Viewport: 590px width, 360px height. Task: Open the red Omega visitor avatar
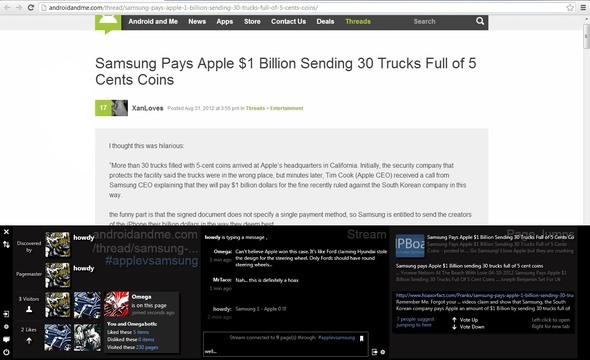click(x=116, y=304)
